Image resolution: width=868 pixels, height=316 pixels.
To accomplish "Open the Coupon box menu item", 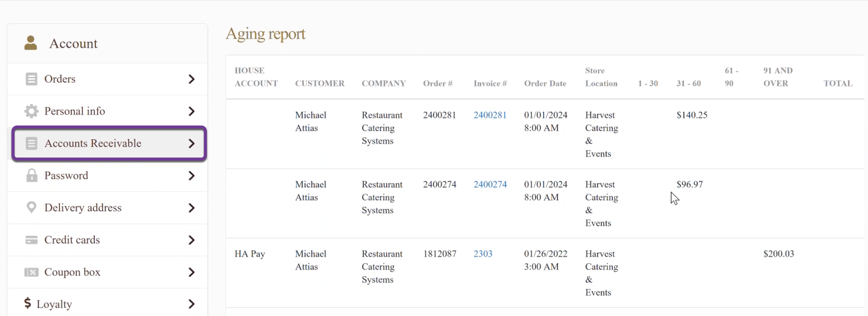I will coord(107,272).
